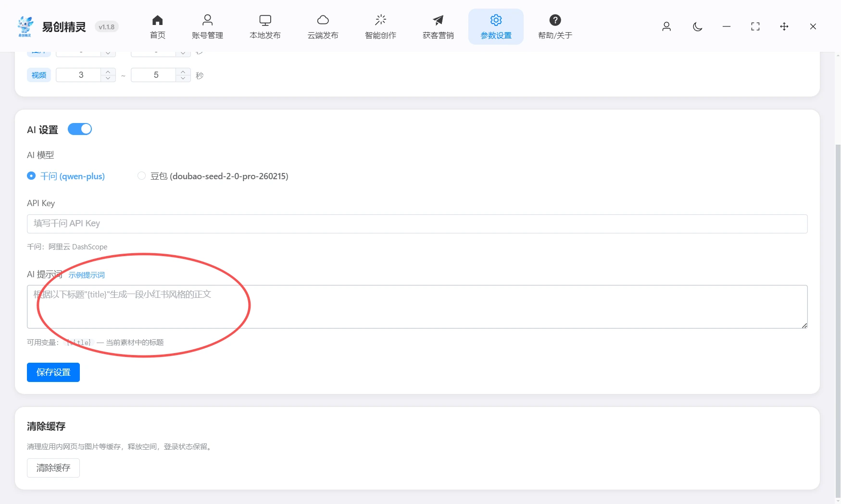Open the 智能创作 tab

(x=380, y=27)
